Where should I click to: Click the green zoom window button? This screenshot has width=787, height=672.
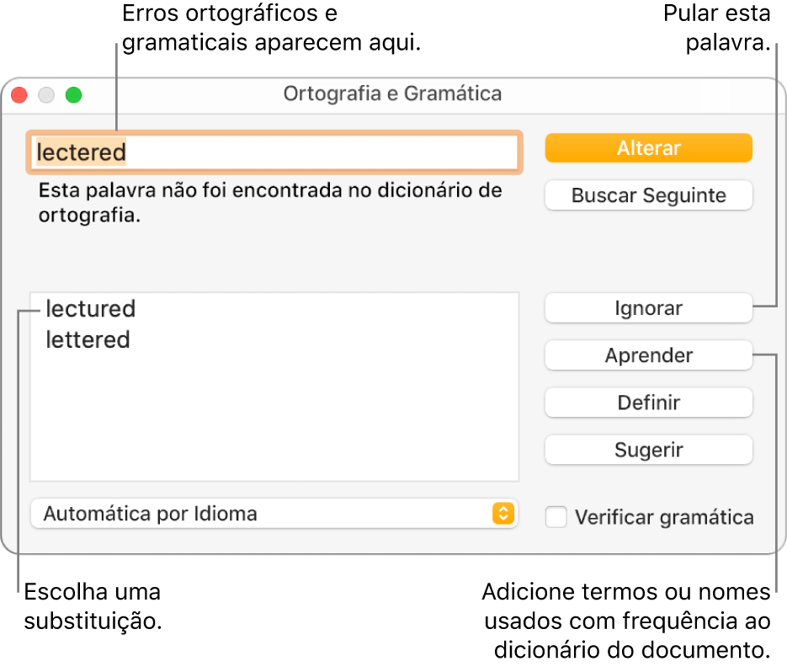pyautogui.click(x=74, y=94)
